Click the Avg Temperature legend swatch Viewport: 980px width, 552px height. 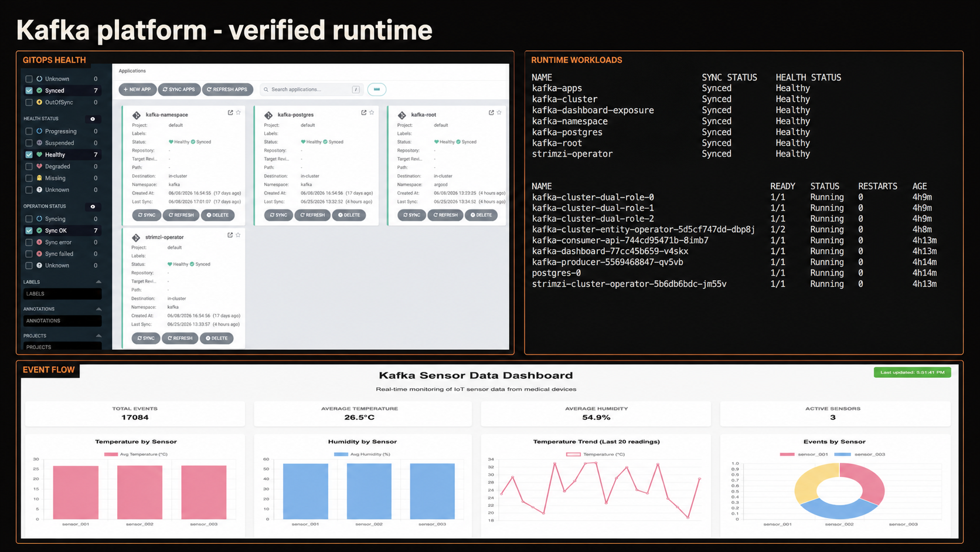click(111, 455)
